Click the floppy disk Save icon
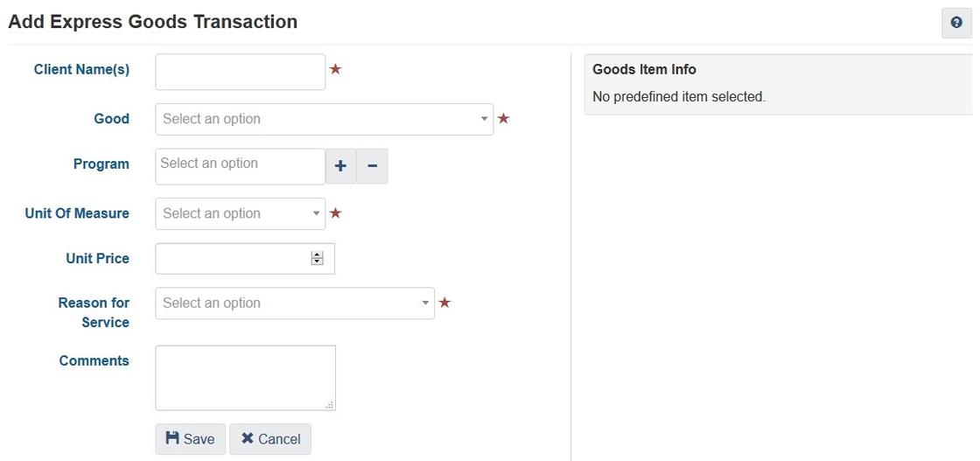This screenshot has width=980, height=461. coord(172,438)
